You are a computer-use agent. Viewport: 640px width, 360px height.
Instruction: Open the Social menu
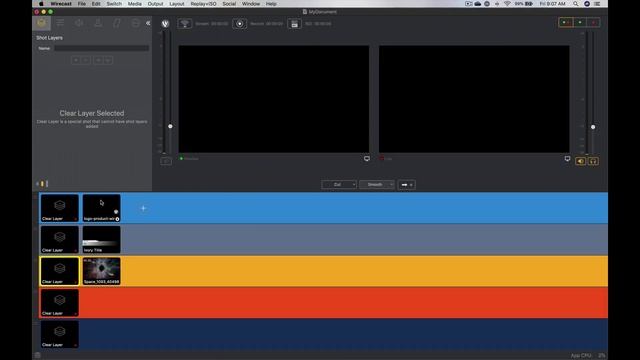[229, 4]
